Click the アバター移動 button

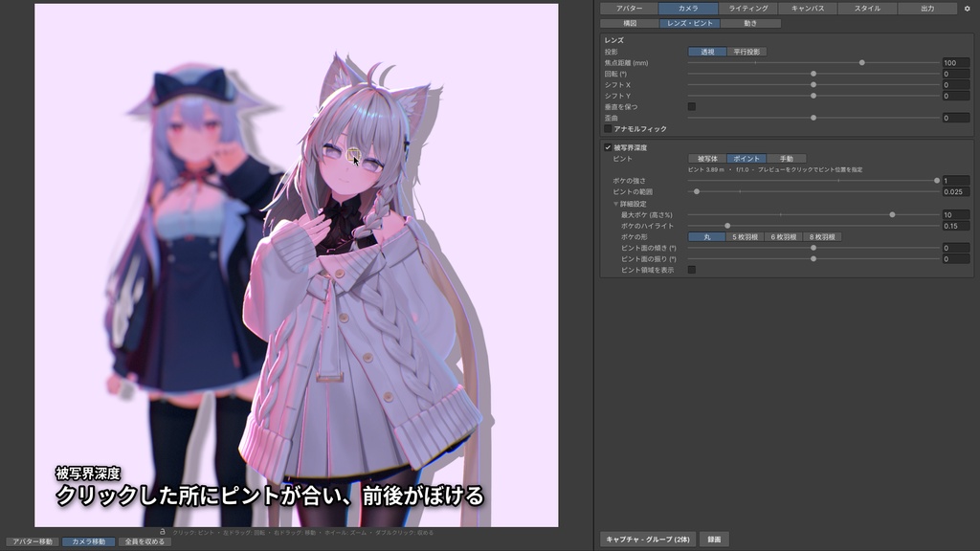(33, 541)
